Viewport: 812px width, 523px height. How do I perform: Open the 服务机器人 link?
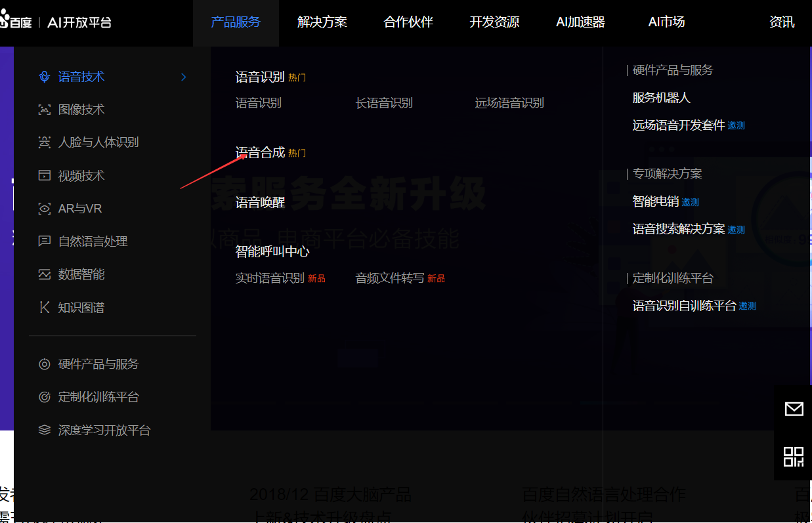662,98
